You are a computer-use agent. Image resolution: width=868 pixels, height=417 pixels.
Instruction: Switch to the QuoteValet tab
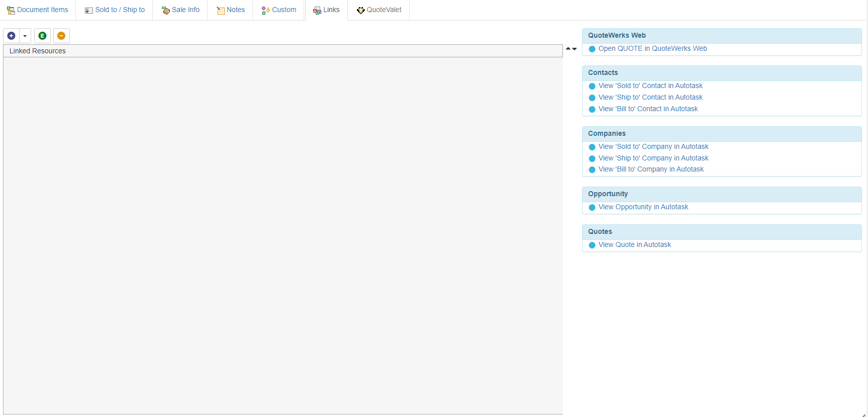pyautogui.click(x=379, y=10)
